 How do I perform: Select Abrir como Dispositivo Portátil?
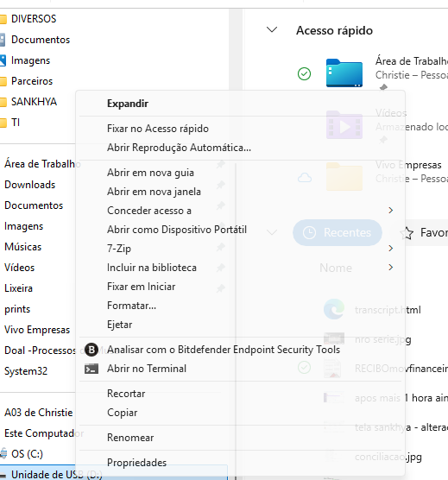tap(177, 230)
